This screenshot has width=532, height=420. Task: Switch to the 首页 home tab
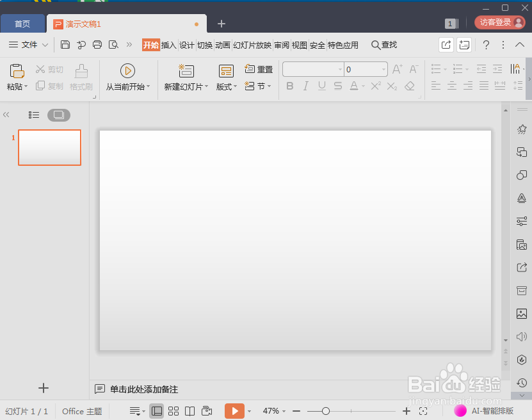[22, 24]
